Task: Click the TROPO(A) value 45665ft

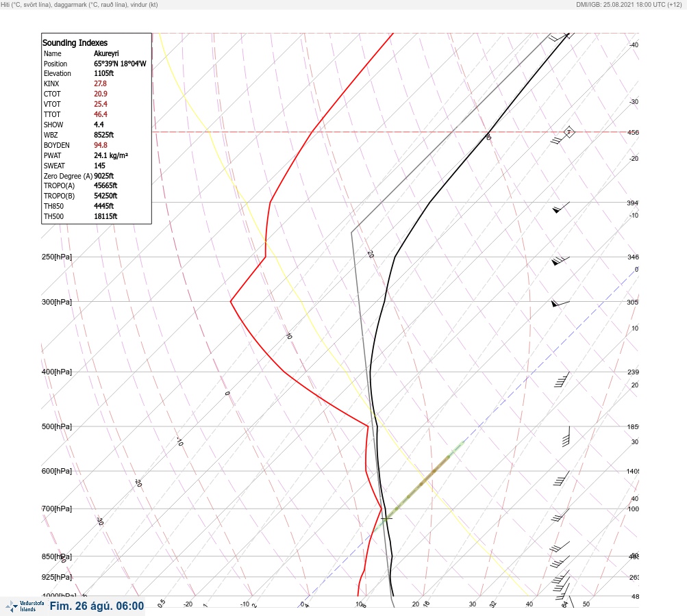Action: [x=105, y=185]
